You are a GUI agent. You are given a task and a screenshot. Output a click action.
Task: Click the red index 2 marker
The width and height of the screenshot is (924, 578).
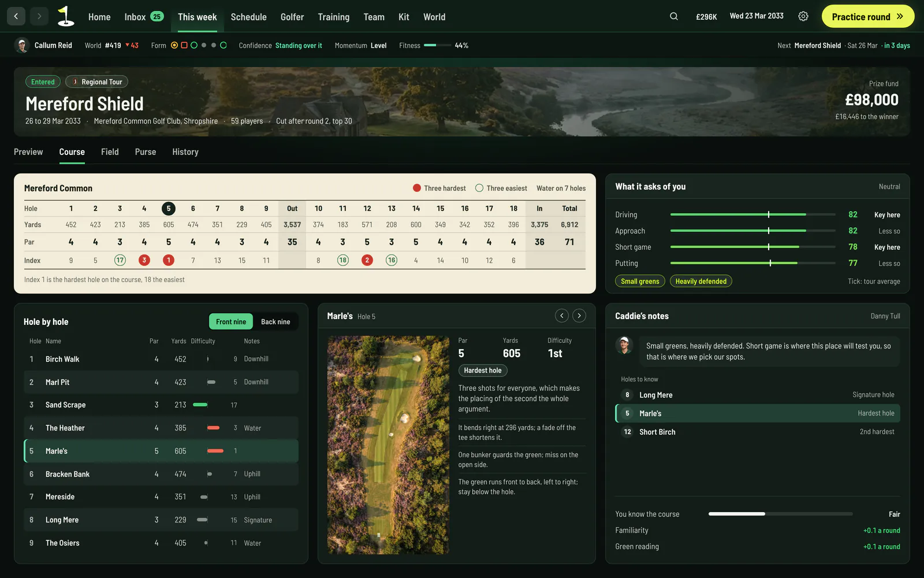367,260
